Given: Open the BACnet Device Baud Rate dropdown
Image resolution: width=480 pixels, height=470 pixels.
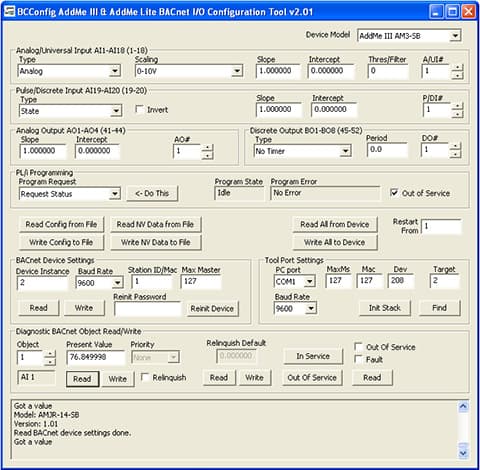Looking at the screenshot, I should click(117, 283).
